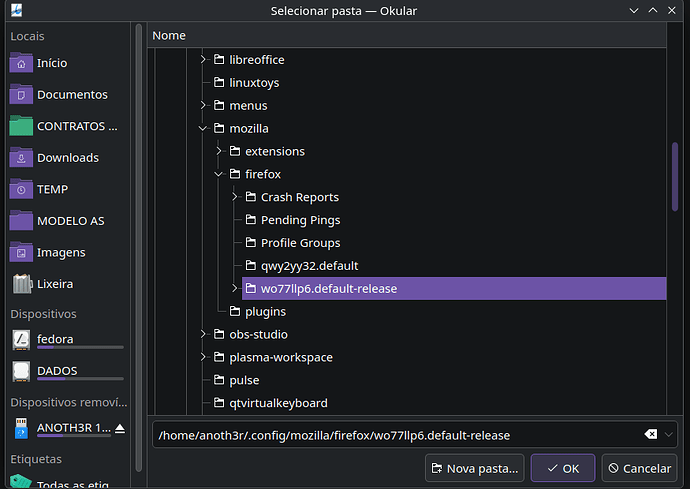Select the MODELO AS place
This screenshot has height=489, width=690.
[68, 221]
